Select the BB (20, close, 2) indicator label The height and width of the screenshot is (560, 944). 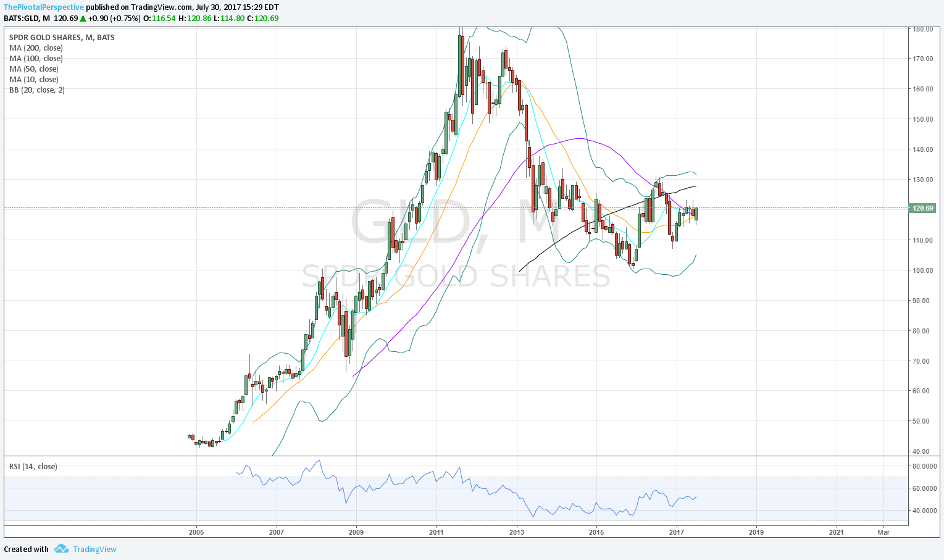point(37,90)
